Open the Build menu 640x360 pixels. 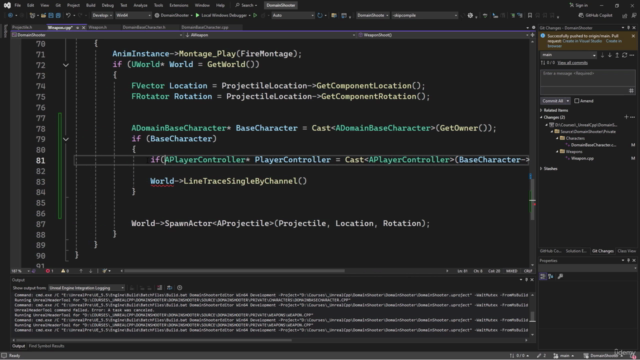pyautogui.click(x=91, y=5)
